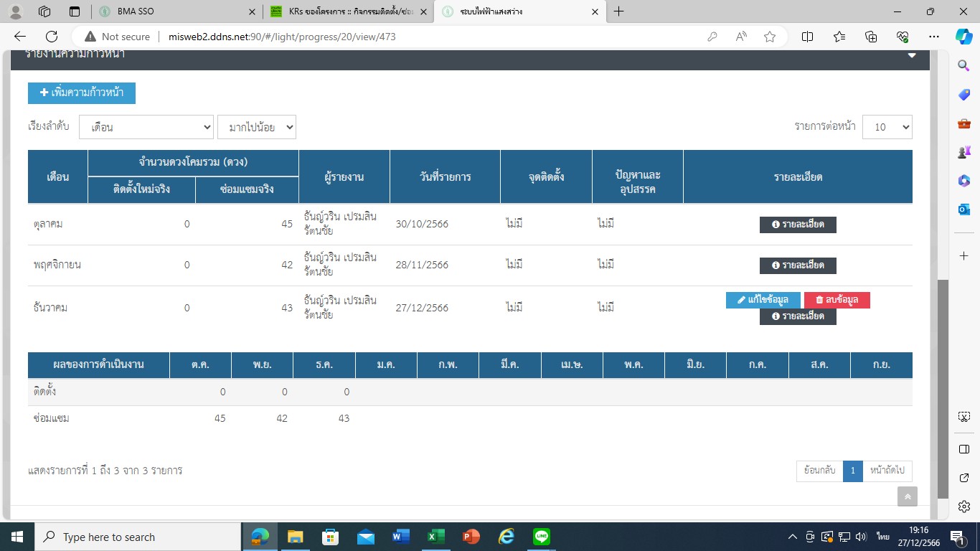Open details for the October row

[x=798, y=225]
